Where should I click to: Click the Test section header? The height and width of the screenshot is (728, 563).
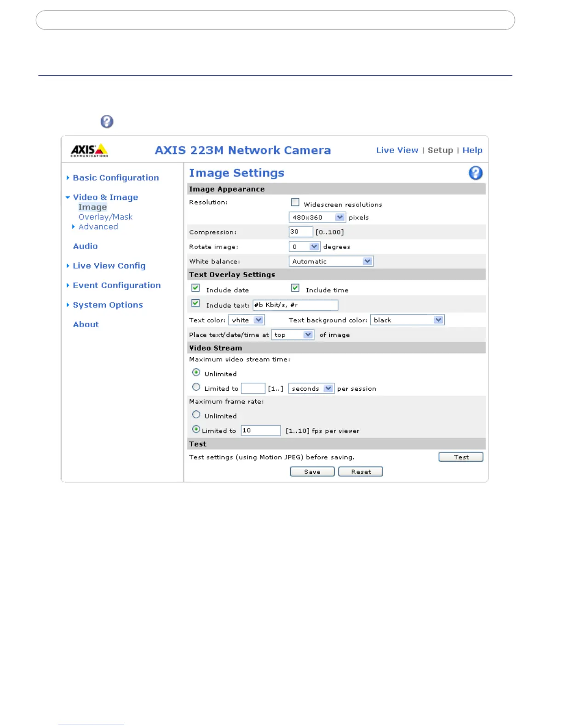pos(337,444)
